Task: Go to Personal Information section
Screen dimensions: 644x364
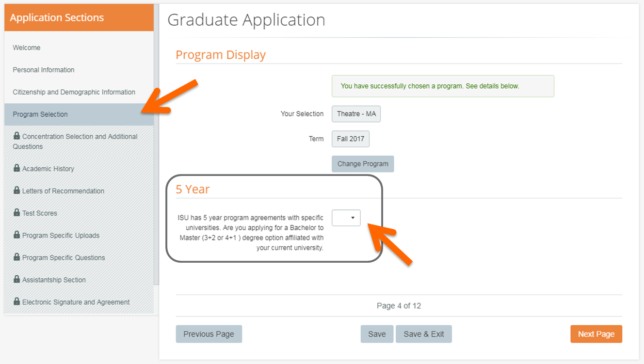Action: (x=44, y=70)
